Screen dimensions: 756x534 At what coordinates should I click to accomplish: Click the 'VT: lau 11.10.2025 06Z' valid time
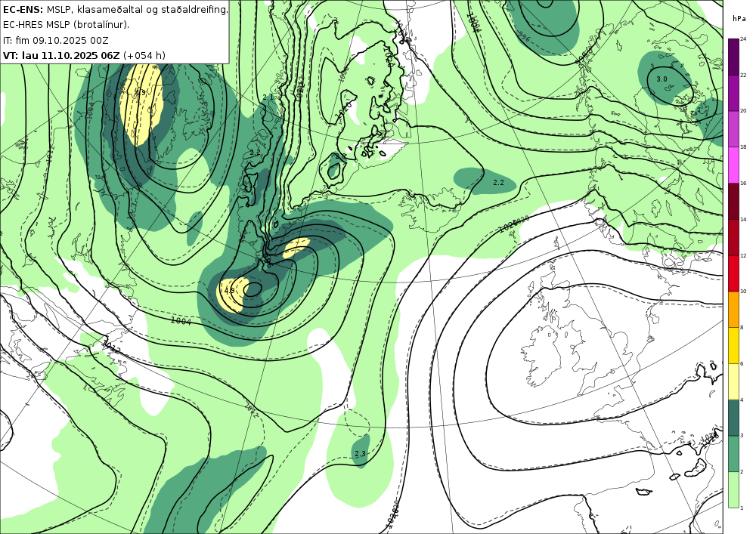point(61,55)
